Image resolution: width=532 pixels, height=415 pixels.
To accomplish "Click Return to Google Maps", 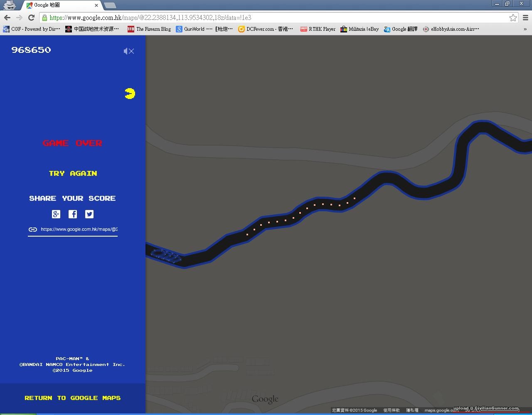I will [x=73, y=398].
